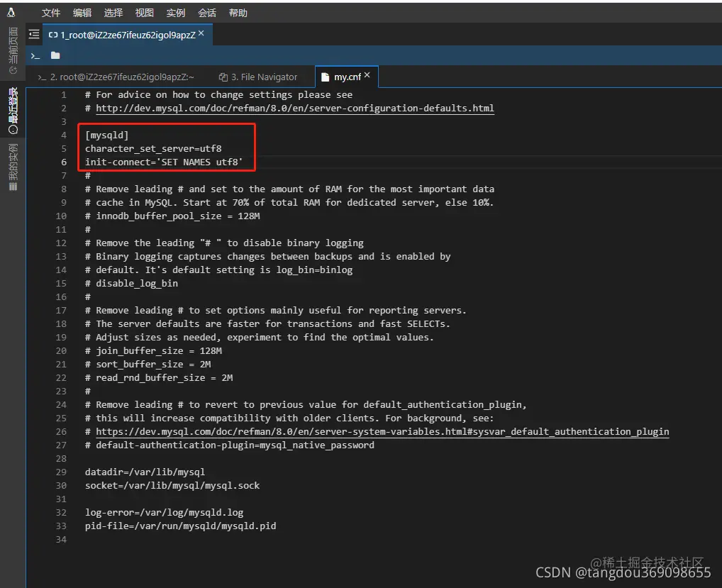Viewport: 722px width, 588px height.
Task: Click the datadir=/var/lib/mysql line
Action: coord(145,472)
